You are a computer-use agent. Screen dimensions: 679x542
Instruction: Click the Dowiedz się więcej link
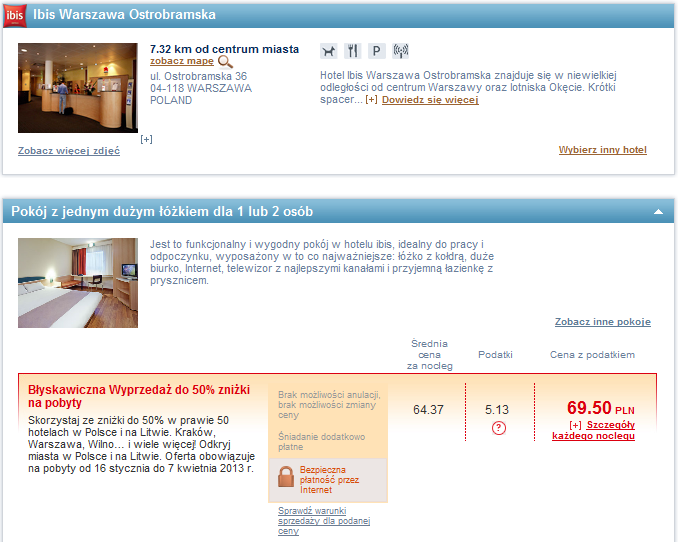click(x=430, y=100)
